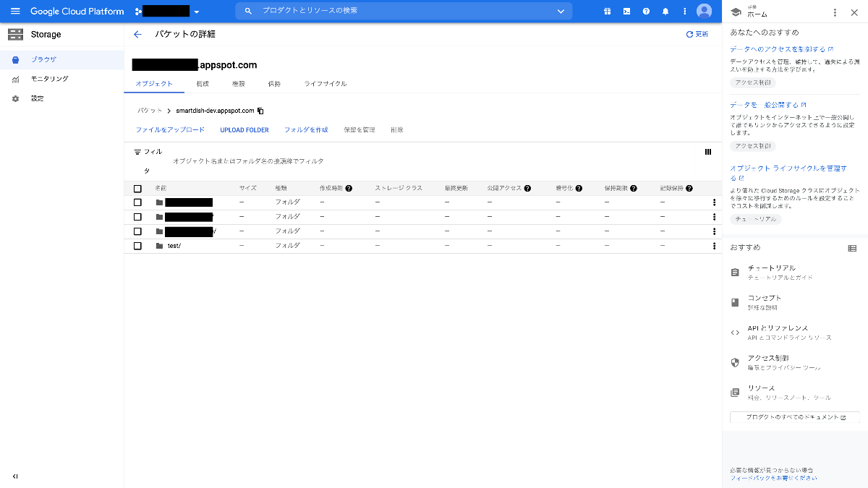Open more actions menu for test/ row
The width and height of the screenshot is (868, 488).
[x=714, y=246]
